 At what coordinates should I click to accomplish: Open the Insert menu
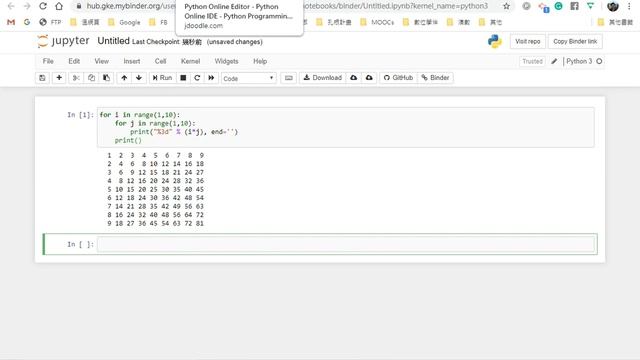coord(132,61)
